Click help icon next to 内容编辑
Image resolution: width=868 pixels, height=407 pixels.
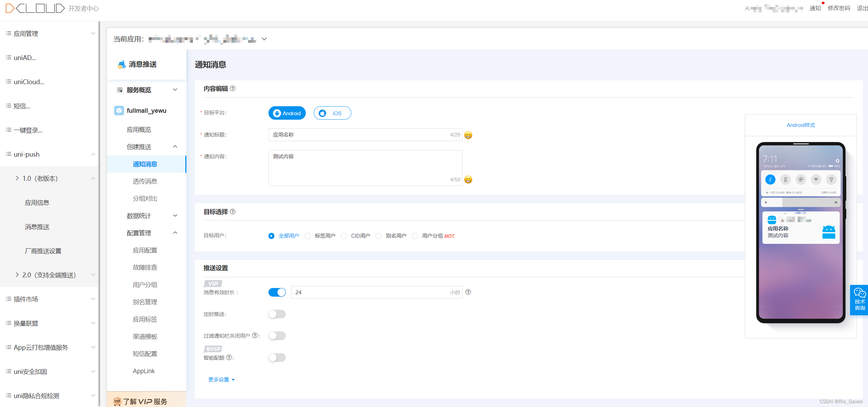click(x=233, y=89)
